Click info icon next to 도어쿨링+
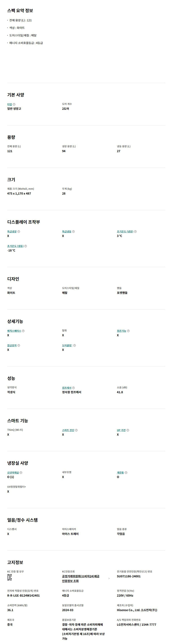 coord(75,345)
